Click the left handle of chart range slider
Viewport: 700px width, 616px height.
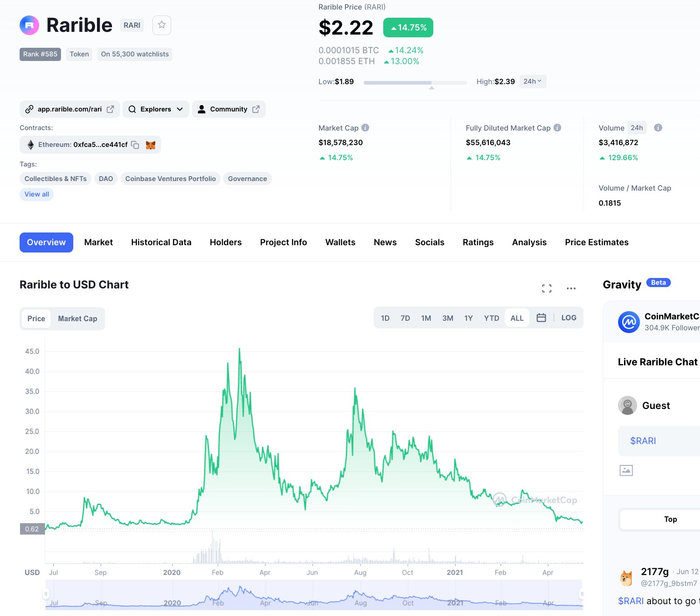pyautogui.click(x=46, y=594)
